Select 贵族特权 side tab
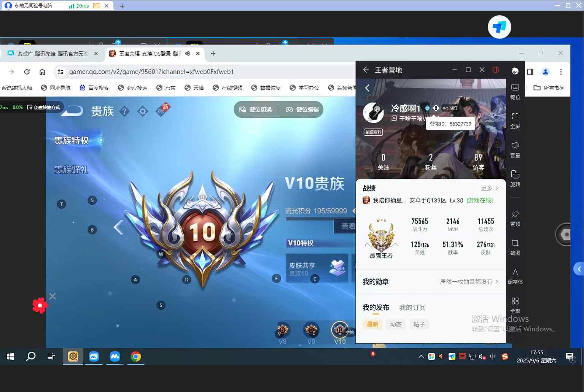584x392 pixels. coord(72,141)
